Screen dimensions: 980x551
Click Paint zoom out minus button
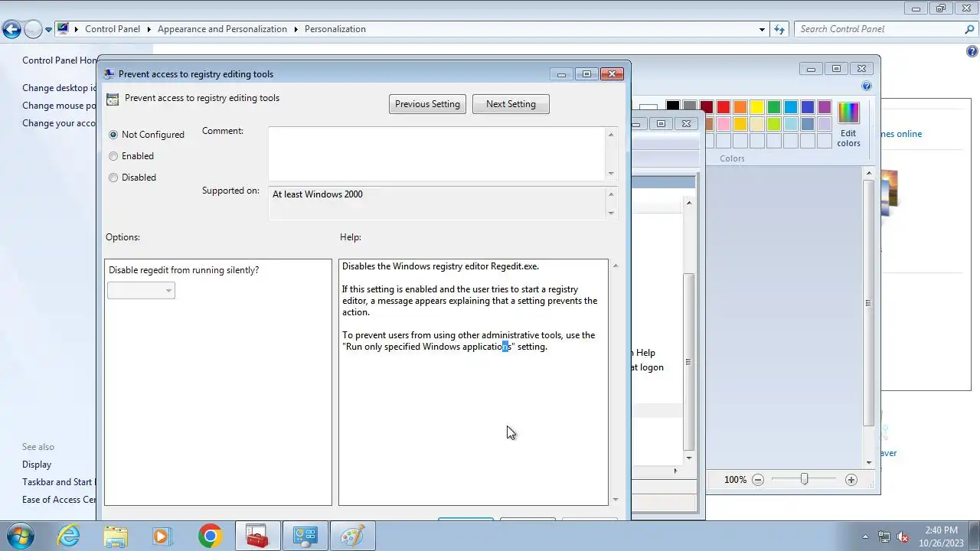[758, 480]
